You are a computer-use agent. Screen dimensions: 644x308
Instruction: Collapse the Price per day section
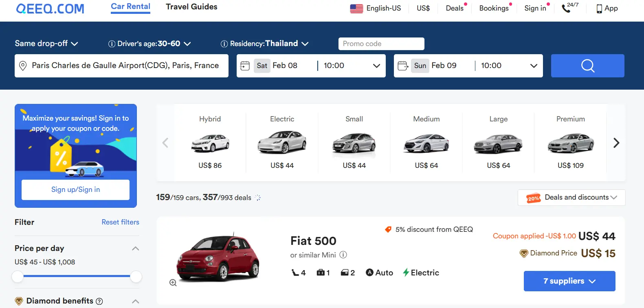136,249
